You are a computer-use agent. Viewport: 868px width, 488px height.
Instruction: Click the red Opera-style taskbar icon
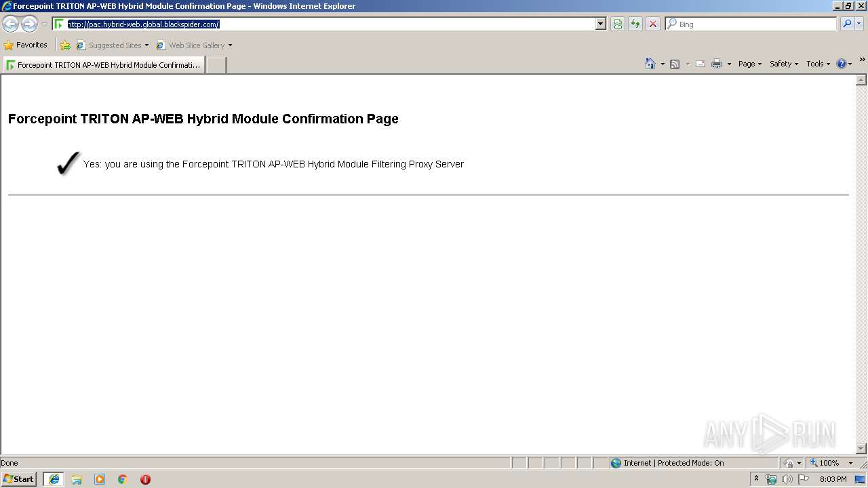tap(145, 479)
